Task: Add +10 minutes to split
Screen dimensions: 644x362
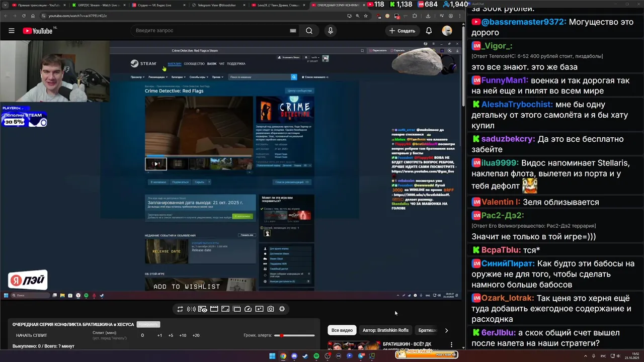Action: tap(183, 335)
